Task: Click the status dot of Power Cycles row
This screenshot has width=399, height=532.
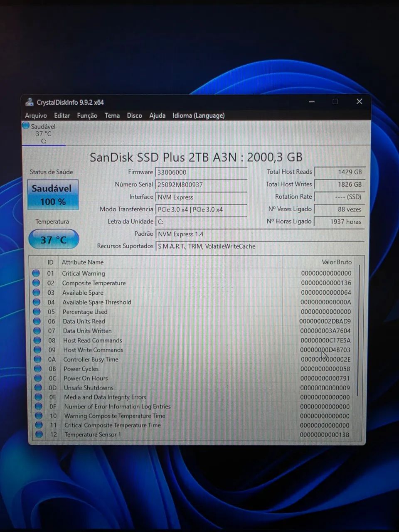Action: tap(38, 369)
